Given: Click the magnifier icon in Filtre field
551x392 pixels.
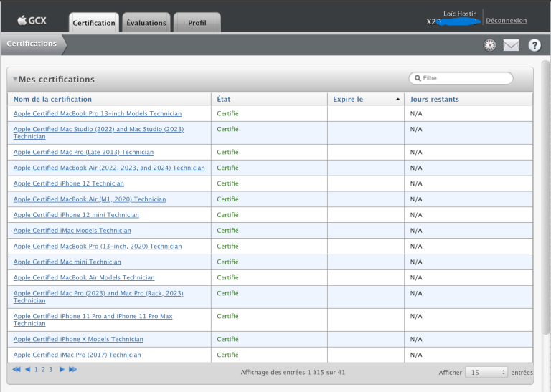Looking at the screenshot, I should point(418,78).
